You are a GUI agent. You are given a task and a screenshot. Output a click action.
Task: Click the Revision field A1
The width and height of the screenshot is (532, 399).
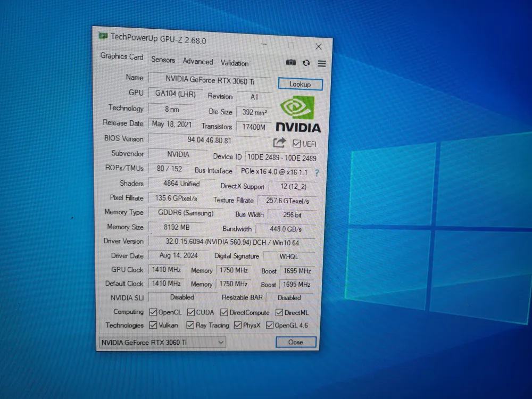[x=254, y=97]
